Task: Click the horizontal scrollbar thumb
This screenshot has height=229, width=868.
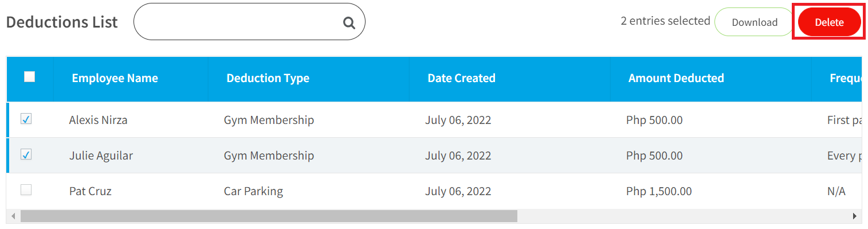Action: click(x=269, y=216)
